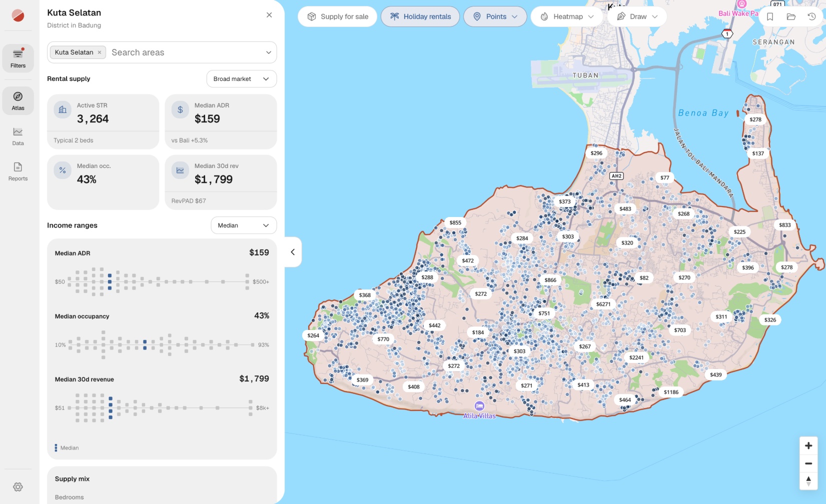Open settings gear in sidebar

(18, 486)
